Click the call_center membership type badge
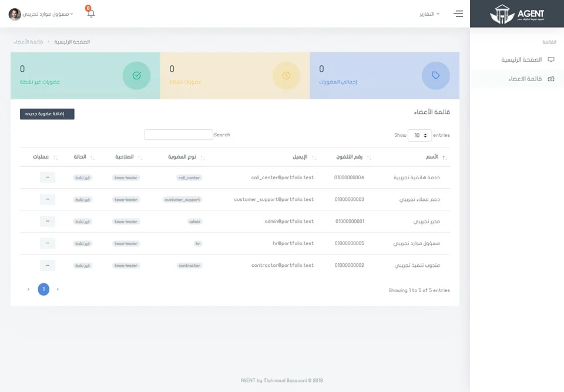The image size is (564, 392). [189, 178]
